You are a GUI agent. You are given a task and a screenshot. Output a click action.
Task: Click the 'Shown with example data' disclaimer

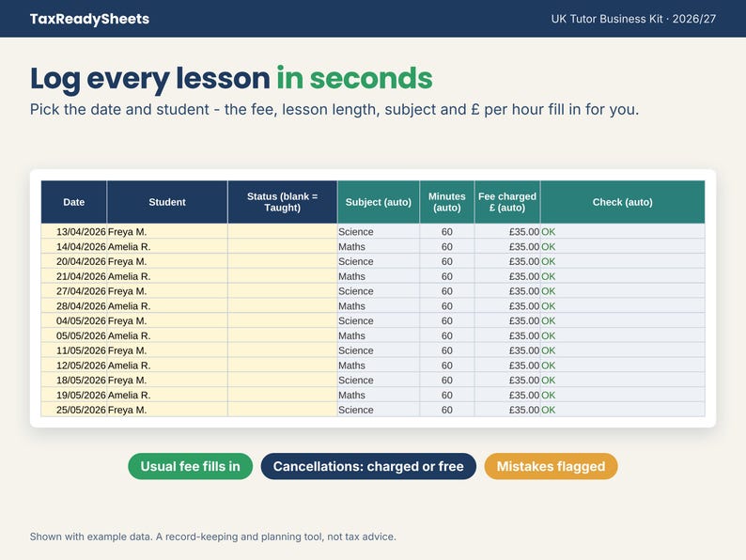[x=212, y=537]
